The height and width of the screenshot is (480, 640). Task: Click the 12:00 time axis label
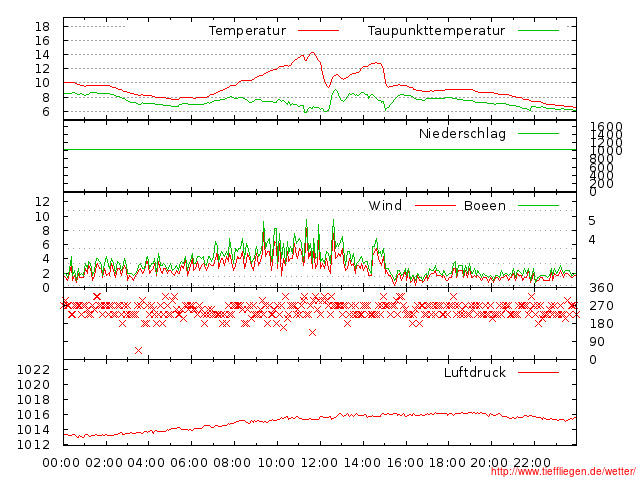pyautogui.click(x=319, y=463)
